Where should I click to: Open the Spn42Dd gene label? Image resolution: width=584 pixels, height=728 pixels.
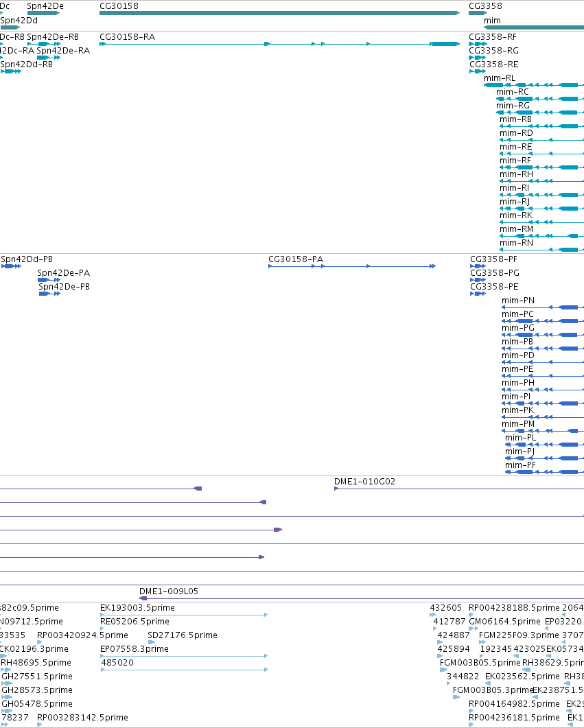[19, 21]
